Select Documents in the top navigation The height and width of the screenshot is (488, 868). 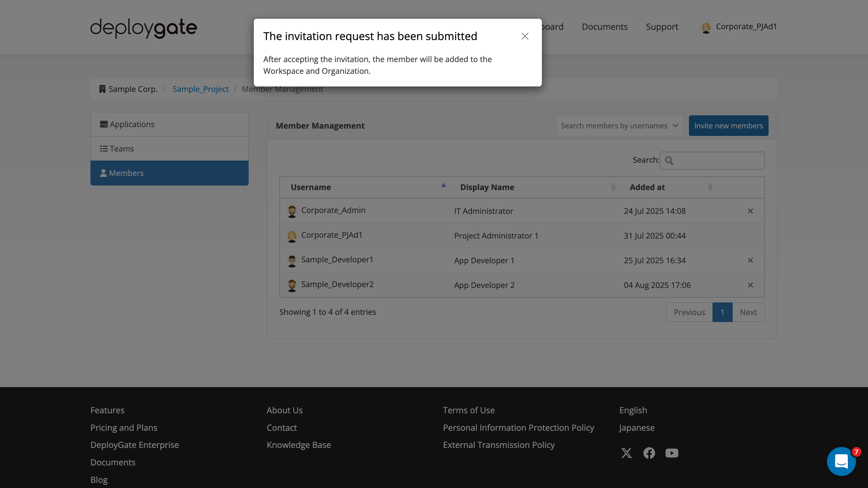point(605,27)
